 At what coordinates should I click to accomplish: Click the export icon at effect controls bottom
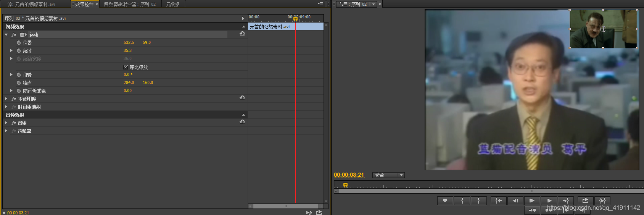(319, 212)
